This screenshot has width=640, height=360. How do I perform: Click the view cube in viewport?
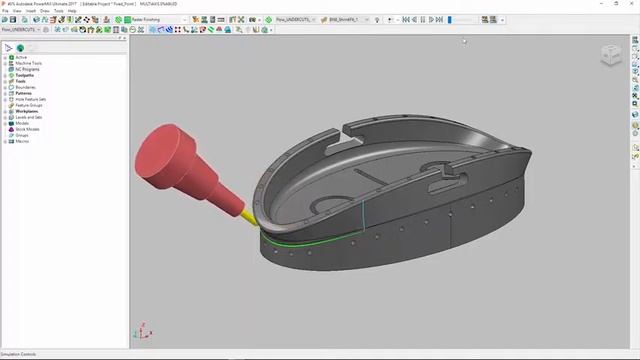(x=611, y=55)
